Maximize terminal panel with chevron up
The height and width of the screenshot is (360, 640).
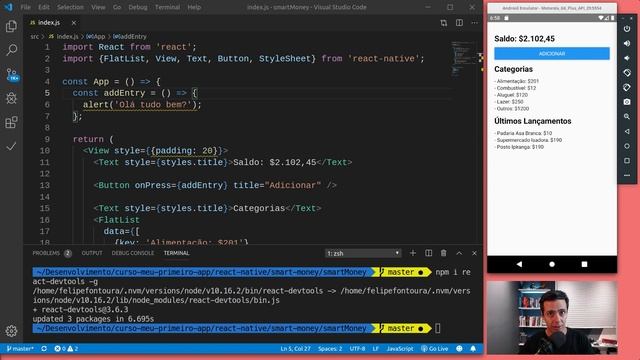click(459, 253)
